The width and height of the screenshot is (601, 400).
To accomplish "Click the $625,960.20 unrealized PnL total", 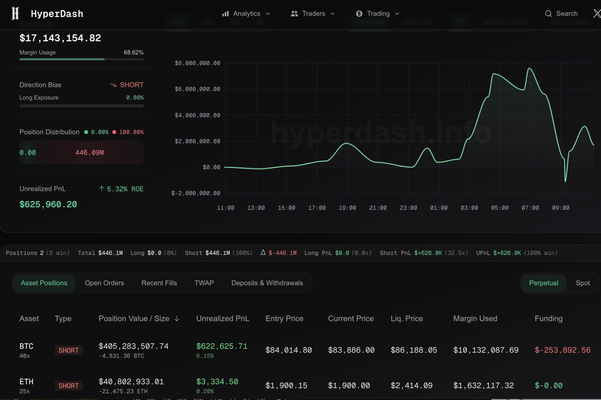I will [x=48, y=204].
